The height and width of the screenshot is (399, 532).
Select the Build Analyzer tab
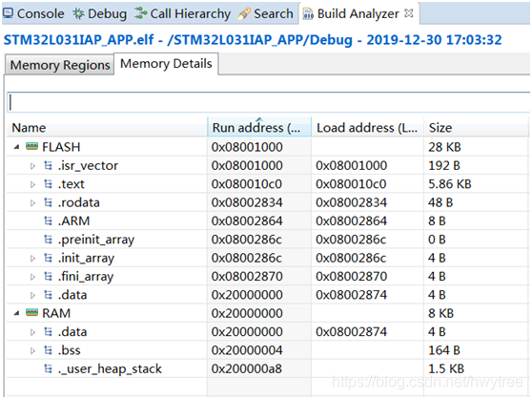coord(358,13)
